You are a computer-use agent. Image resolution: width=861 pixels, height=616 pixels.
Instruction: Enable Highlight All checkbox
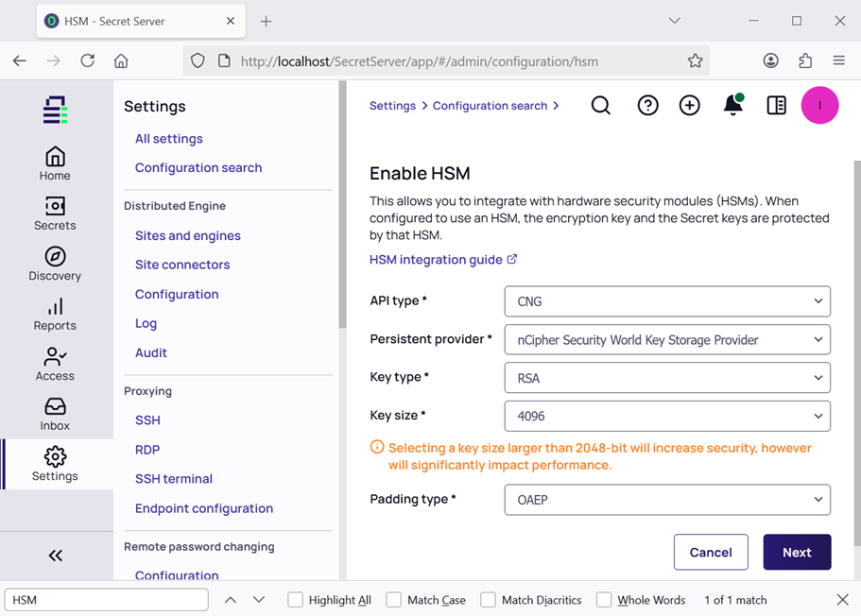(296, 600)
